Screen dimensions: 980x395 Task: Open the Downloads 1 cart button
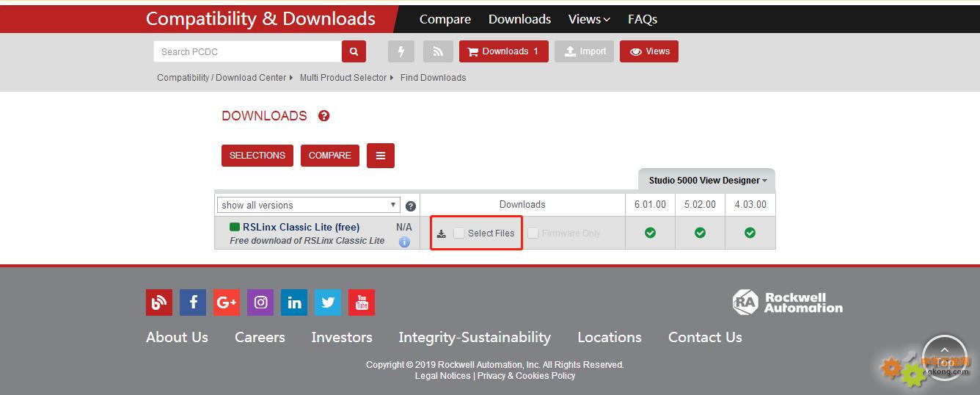point(503,51)
